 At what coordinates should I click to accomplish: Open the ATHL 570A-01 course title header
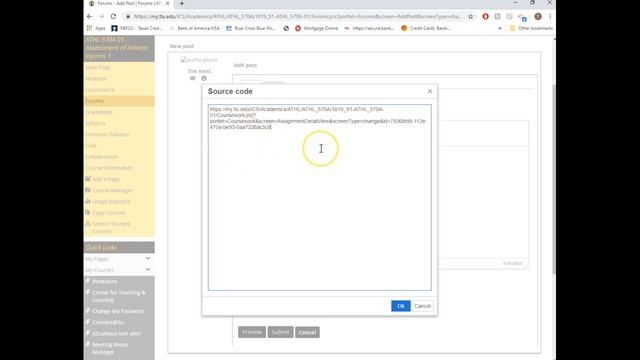pos(117,48)
